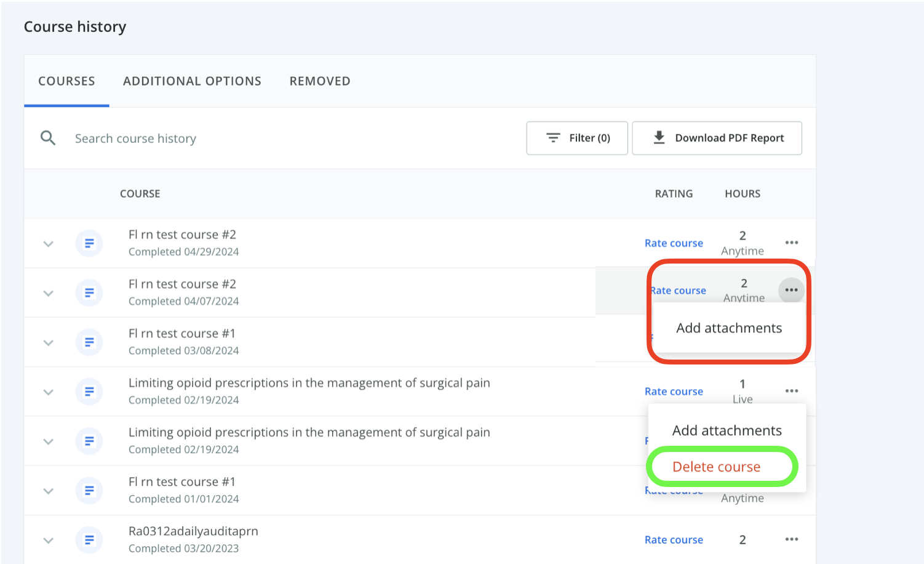The width and height of the screenshot is (924, 564).
Task: Expand Fl rn test course #1 completed 01/01/2024
Action: (x=49, y=491)
